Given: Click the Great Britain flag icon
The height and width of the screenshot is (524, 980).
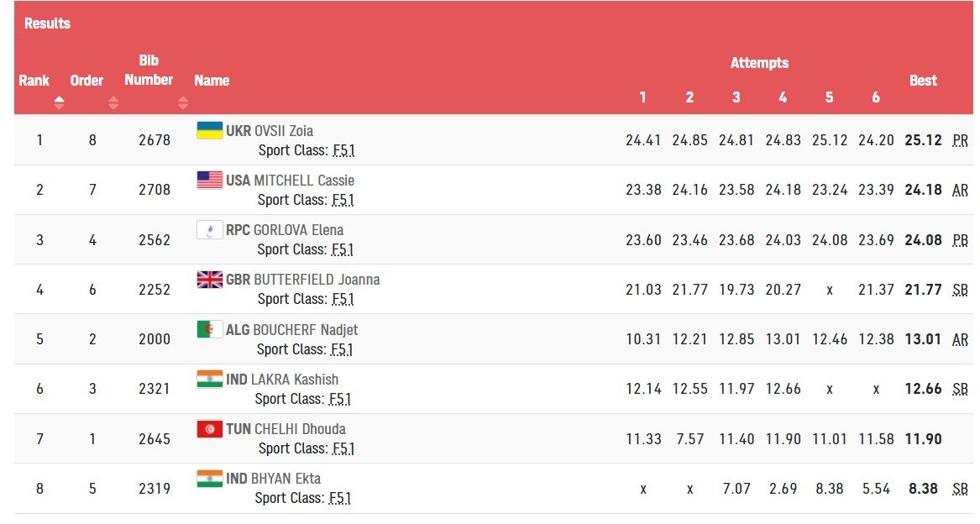Looking at the screenshot, I should click(x=209, y=279).
